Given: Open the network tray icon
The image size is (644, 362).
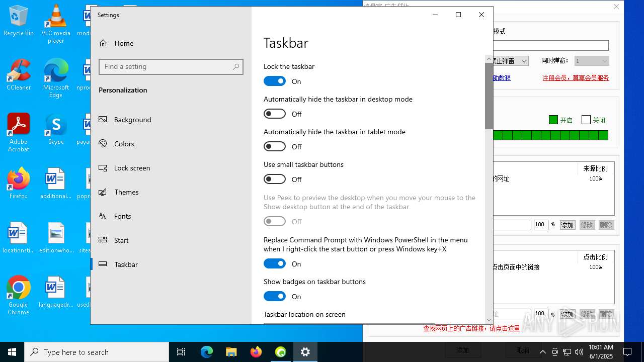Looking at the screenshot, I should (x=567, y=352).
